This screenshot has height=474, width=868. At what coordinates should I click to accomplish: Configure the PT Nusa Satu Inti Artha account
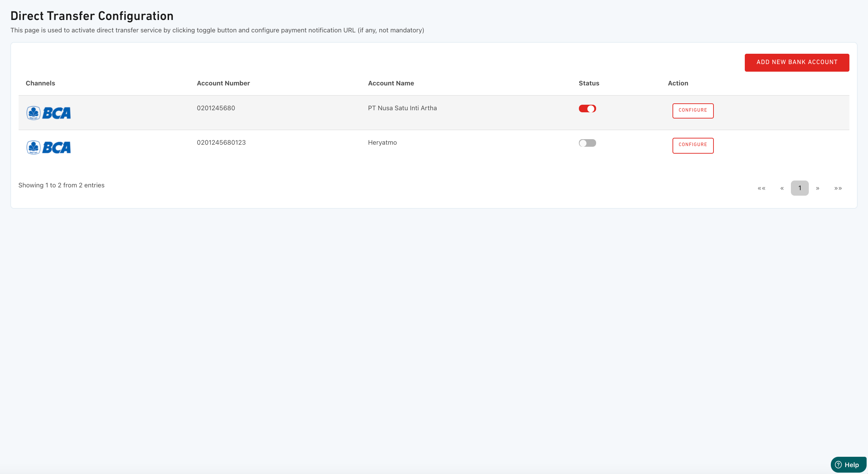coord(693,111)
